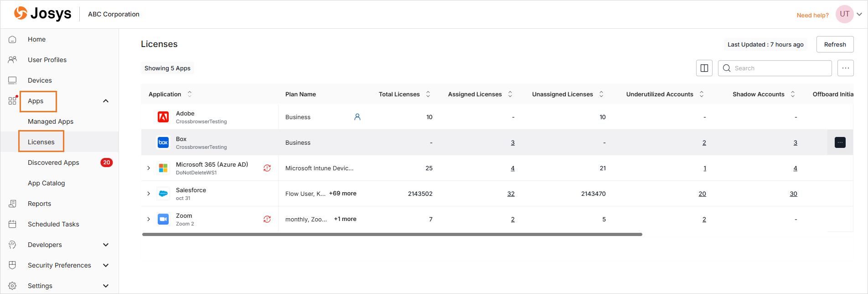Viewport: 868px width, 294px height.
Task: Open Box assigned licenses count 3
Action: (513, 142)
